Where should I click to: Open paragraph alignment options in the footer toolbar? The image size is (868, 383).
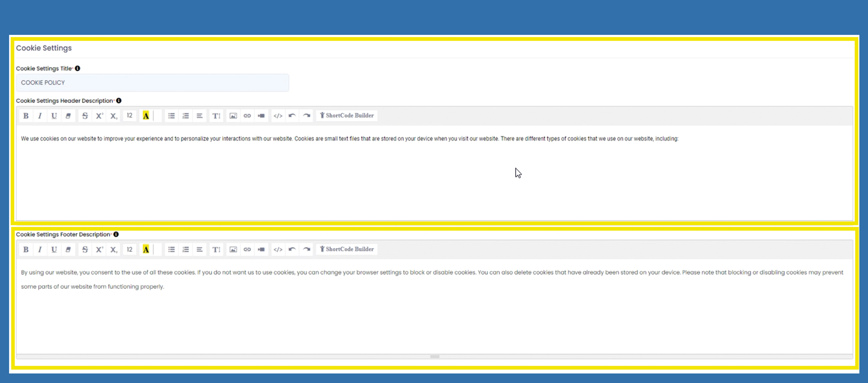200,249
